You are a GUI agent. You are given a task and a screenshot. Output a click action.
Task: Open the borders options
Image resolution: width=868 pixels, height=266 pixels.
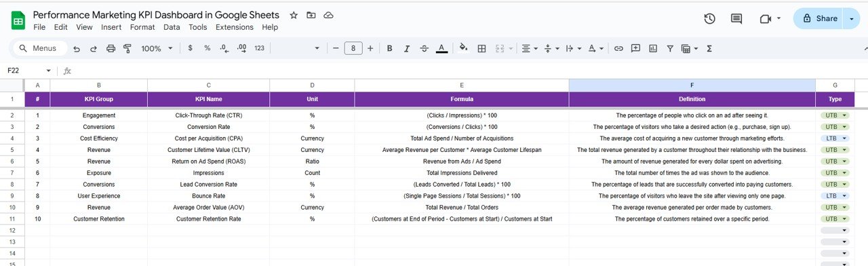coord(481,48)
